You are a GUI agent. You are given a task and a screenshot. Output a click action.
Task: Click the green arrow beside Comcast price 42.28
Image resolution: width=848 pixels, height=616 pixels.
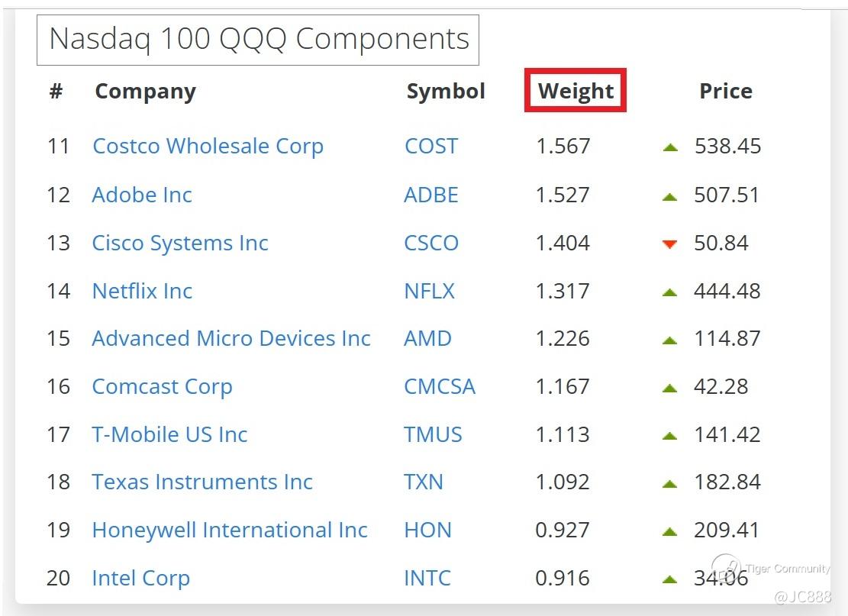point(670,388)
